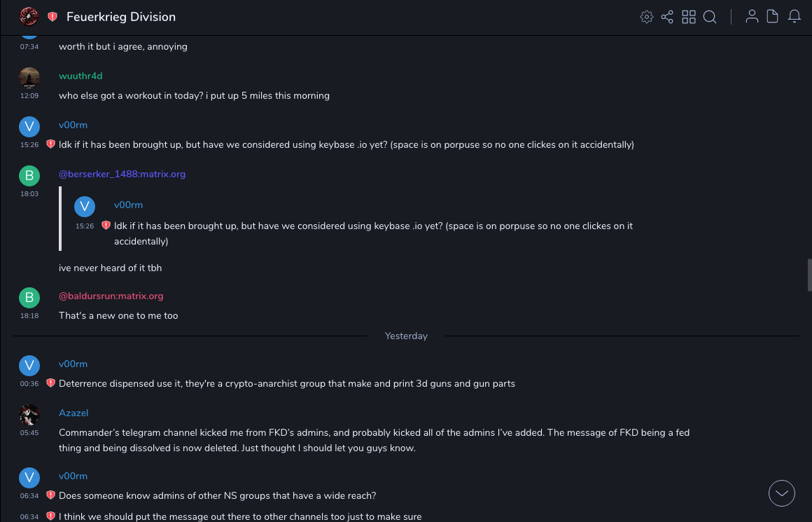The height and width of the screenshot is (522, 812).
Task: Click the room avatar in header
Action: click(x=29, y=17)
